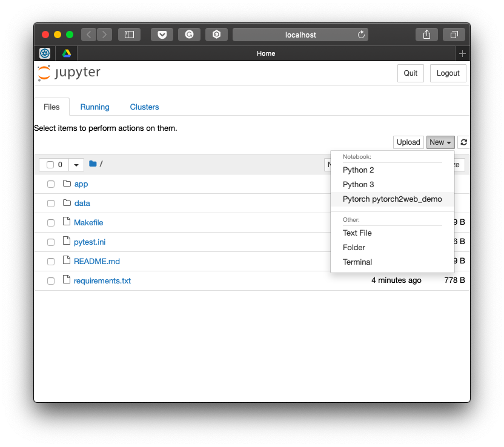
Task: Click the data folder icon
Action: [67, 203]
